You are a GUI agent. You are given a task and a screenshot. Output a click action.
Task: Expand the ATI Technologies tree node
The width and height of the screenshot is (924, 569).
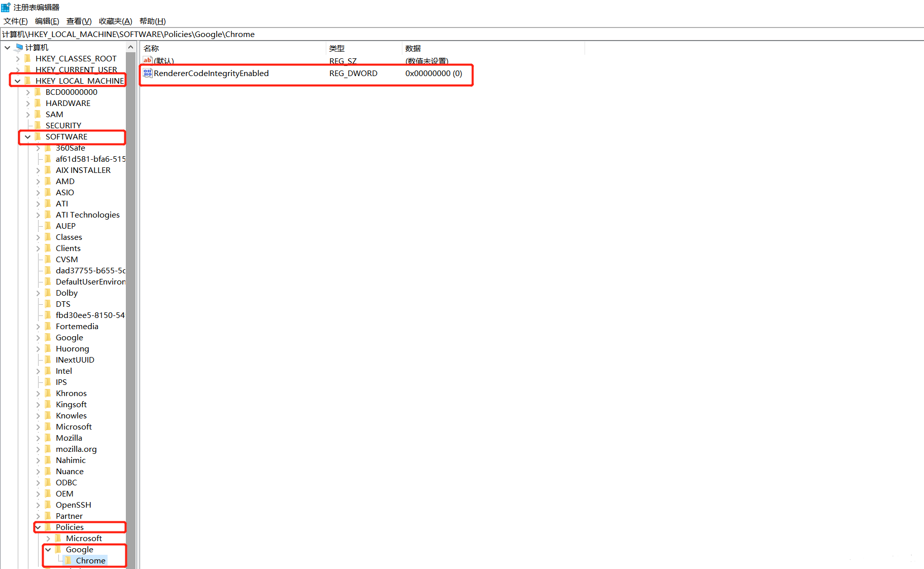point(39,215)
